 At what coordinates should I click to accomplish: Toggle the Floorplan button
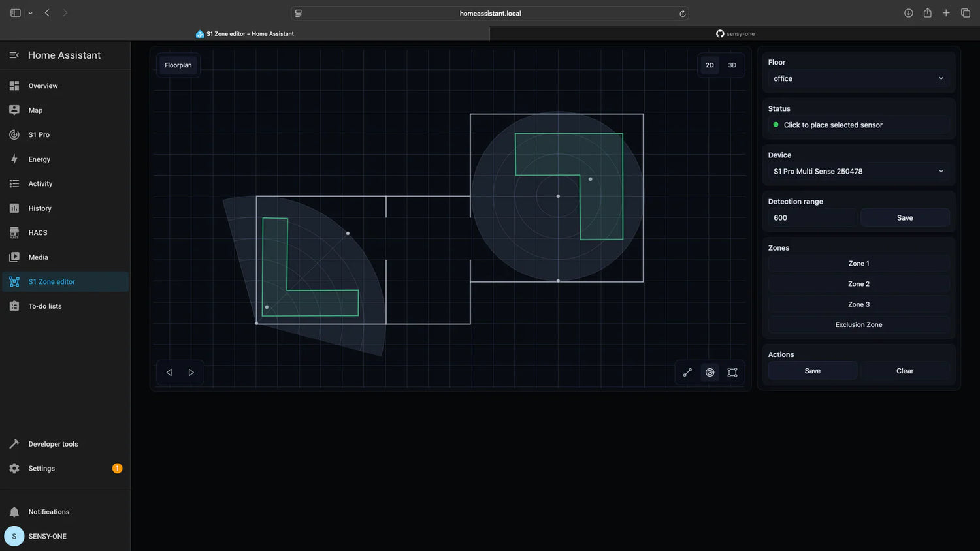coord(178,65)
